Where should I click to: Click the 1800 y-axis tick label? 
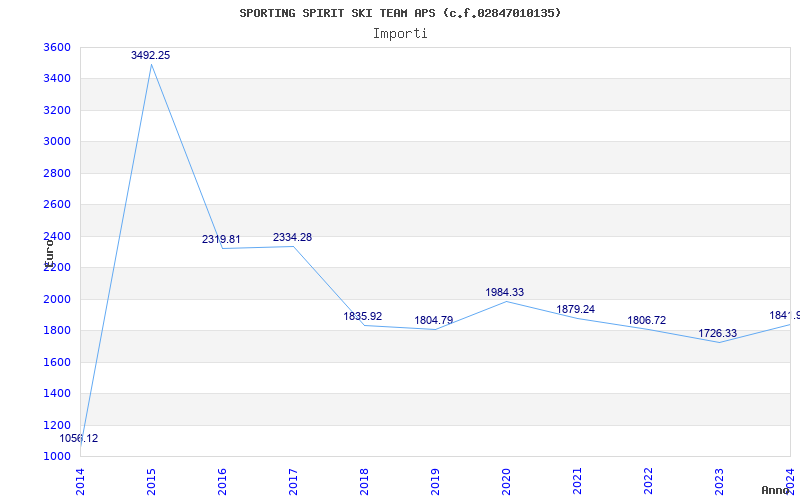tap(57, 331)
